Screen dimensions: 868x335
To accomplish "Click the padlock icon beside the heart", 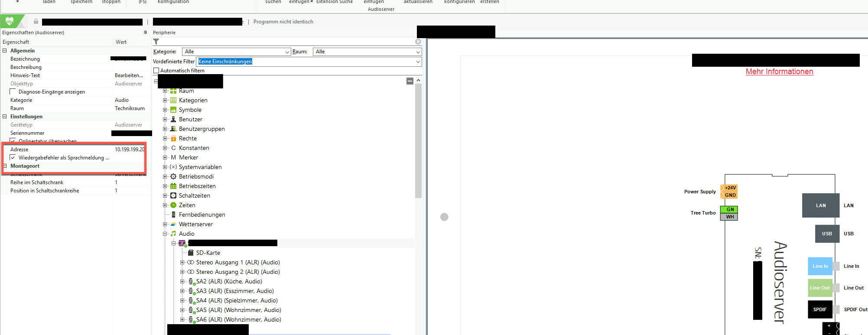I will (x=36, y=21).
